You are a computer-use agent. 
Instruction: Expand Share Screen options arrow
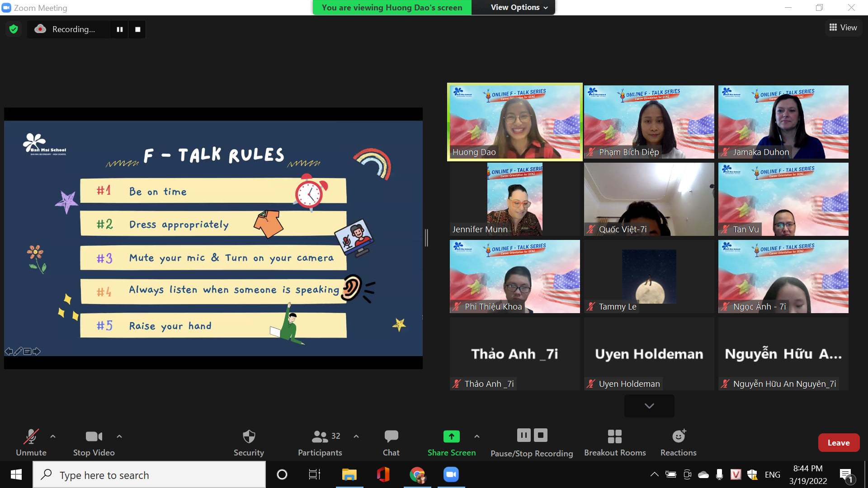tap(476, 436)
